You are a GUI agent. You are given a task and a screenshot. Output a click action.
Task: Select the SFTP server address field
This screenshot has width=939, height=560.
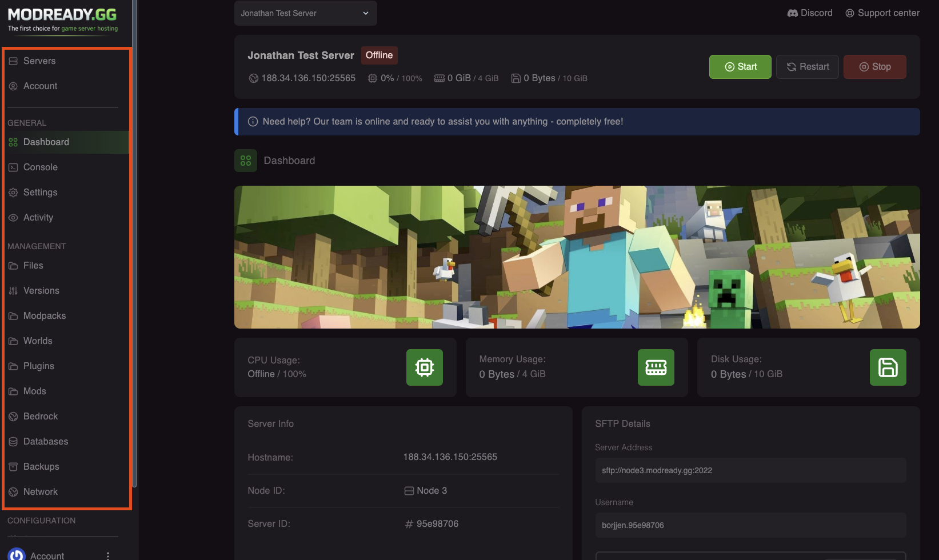coord(750,470)
